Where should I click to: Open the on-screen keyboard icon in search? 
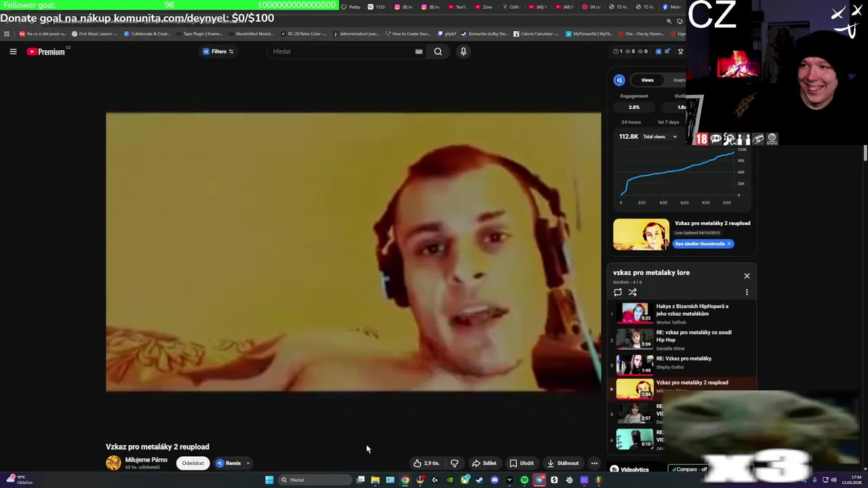coord(418,52)
